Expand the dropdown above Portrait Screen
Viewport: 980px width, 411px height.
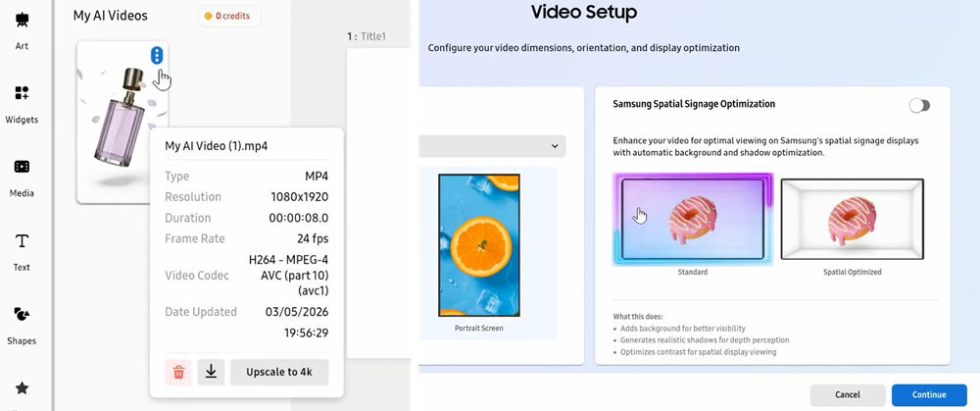pos(492,146)
